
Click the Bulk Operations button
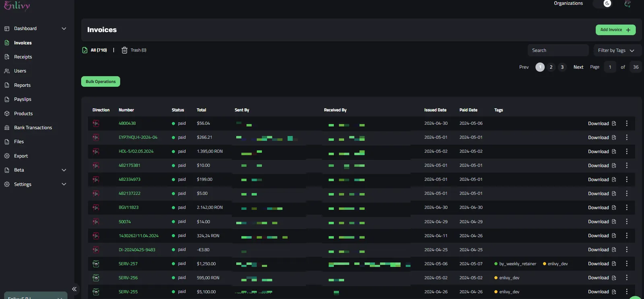[x=101, y=82]
